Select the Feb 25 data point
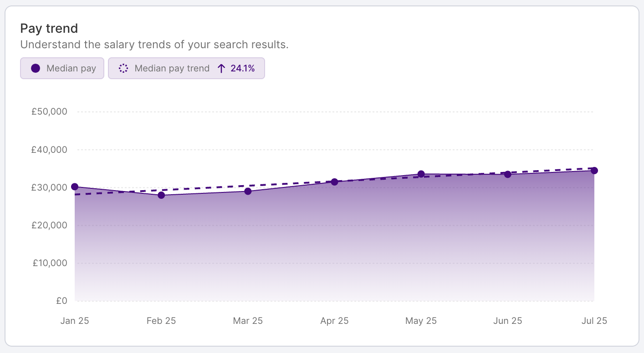 click(x=161, y=195)
